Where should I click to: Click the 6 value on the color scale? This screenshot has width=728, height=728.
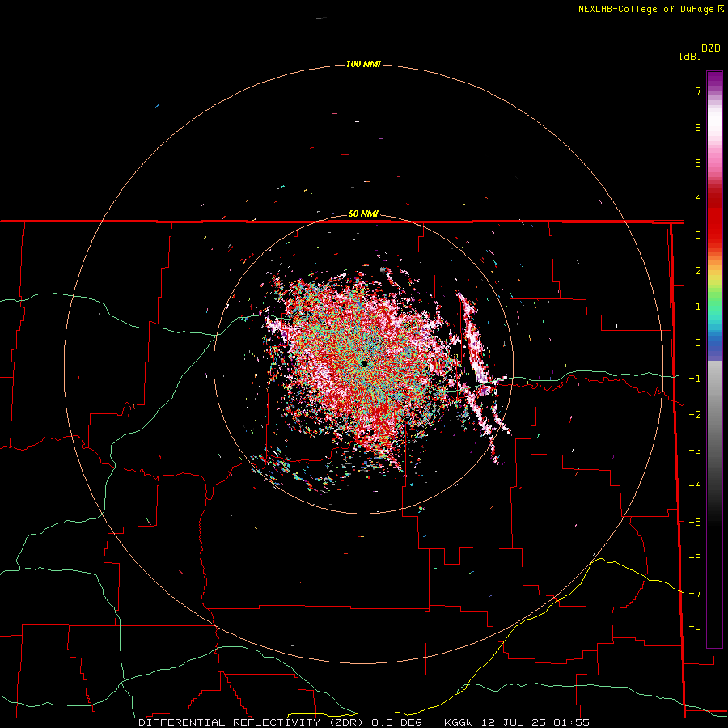698,127
